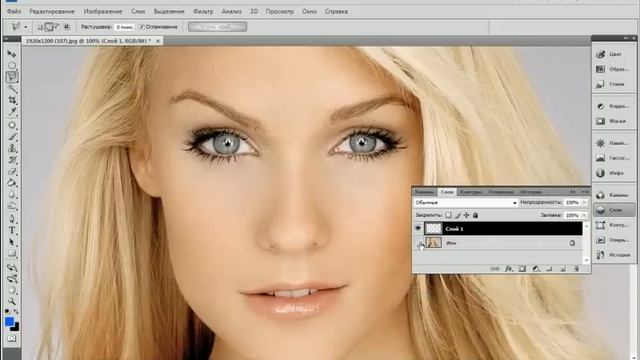Screen dimensions: 640x360
Task: Select the 3D Rotate tool
Action: 12,268
